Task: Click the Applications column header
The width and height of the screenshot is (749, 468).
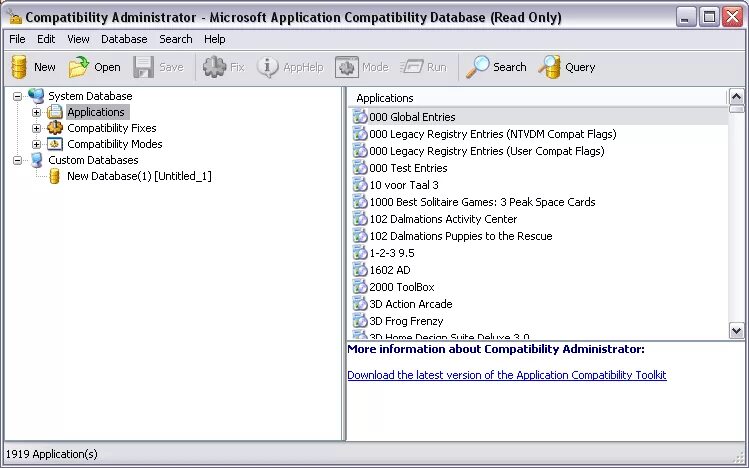Action: [x=537, y=98]
